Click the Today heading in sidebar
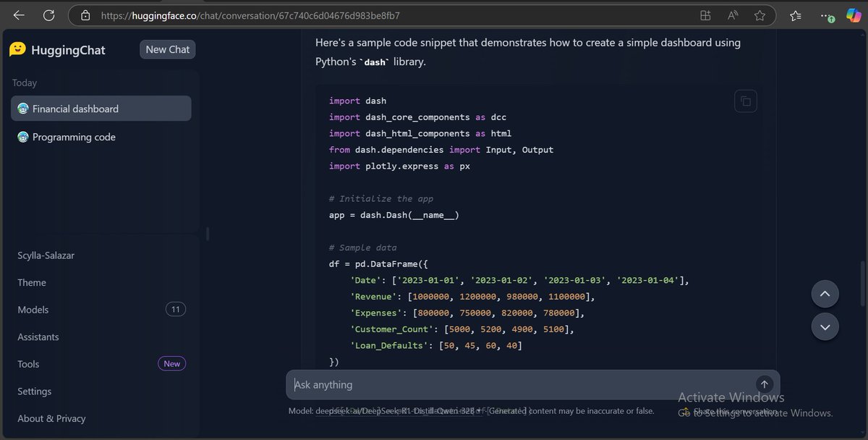Image resolution: width=868 pixels, height=440 pixels. 25,82
